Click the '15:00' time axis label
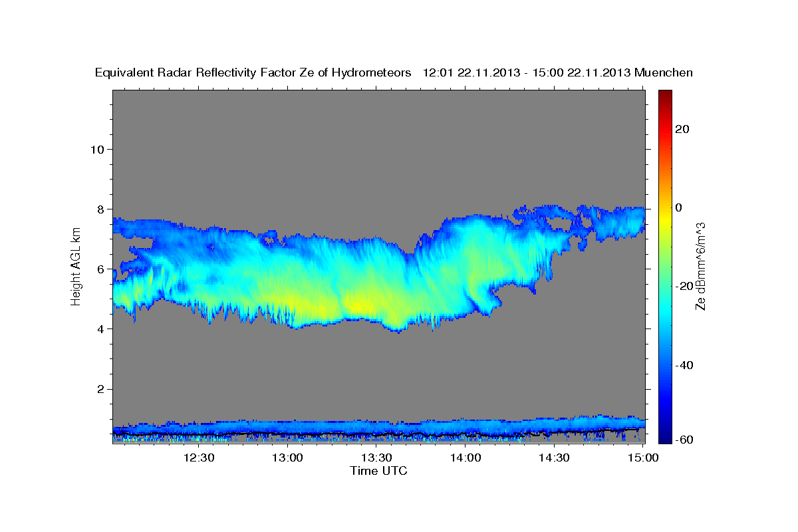Viewport: 798px width, 532px height. [x=642, y=458]
